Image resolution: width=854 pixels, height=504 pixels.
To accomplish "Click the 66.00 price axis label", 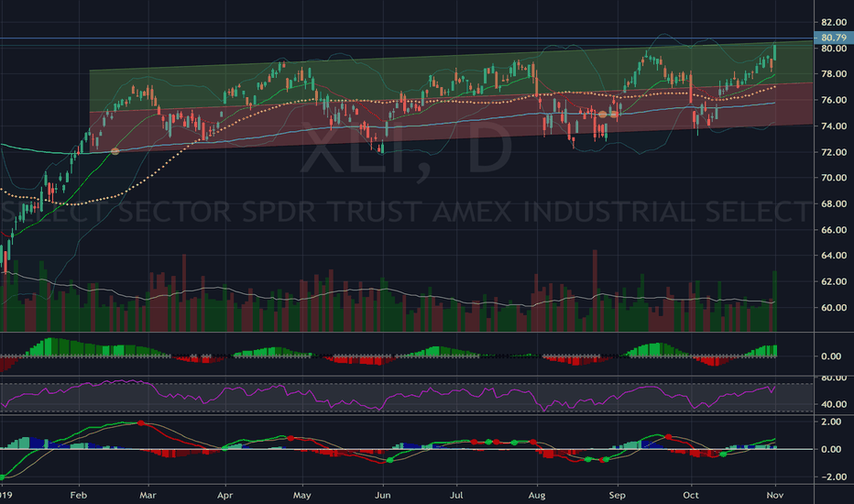I will tap(834, 230).
